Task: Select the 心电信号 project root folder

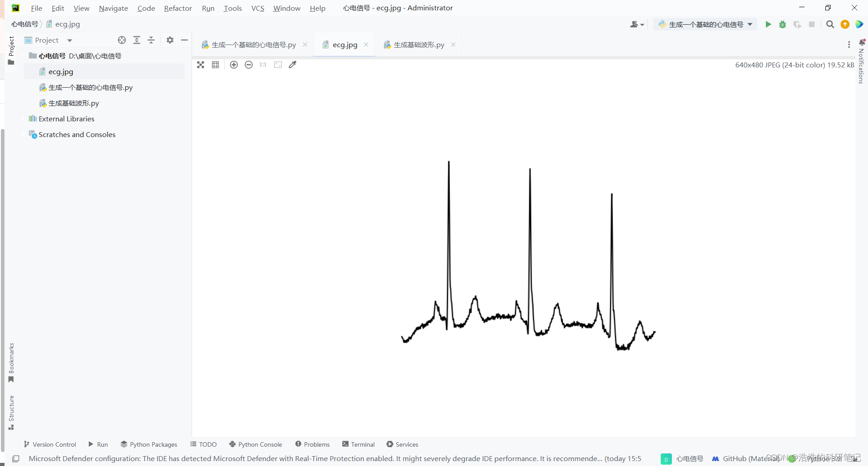Action: click(x=104, y=56)
